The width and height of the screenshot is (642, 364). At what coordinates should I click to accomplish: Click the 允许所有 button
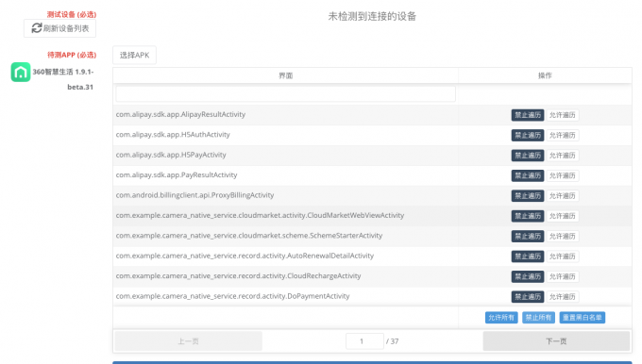pos(501,318)
